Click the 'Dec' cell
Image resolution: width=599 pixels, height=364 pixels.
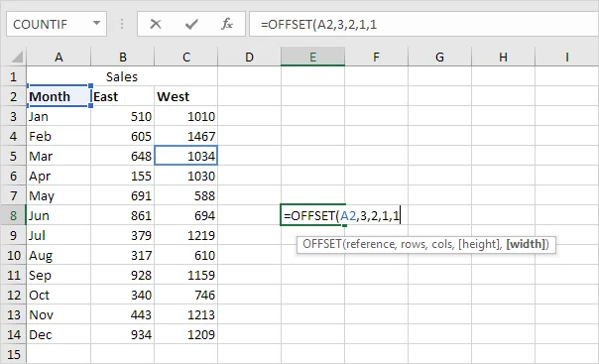(59, 334)
